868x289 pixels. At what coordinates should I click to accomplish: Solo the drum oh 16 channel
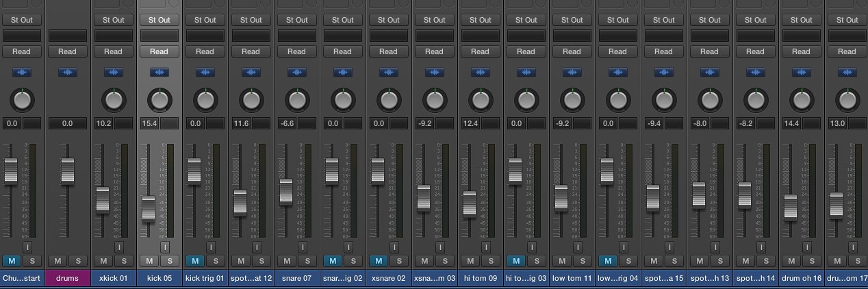point(812,261)
